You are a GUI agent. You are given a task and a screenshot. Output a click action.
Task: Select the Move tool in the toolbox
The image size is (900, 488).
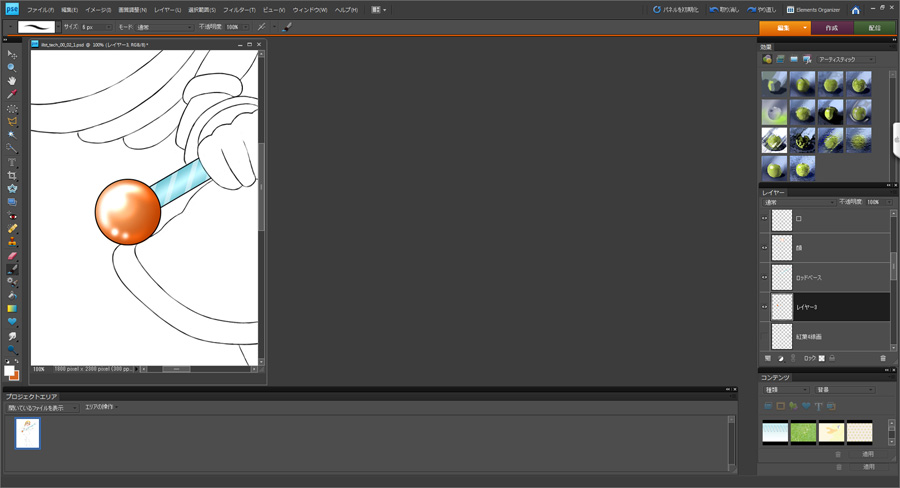(12, 54)
